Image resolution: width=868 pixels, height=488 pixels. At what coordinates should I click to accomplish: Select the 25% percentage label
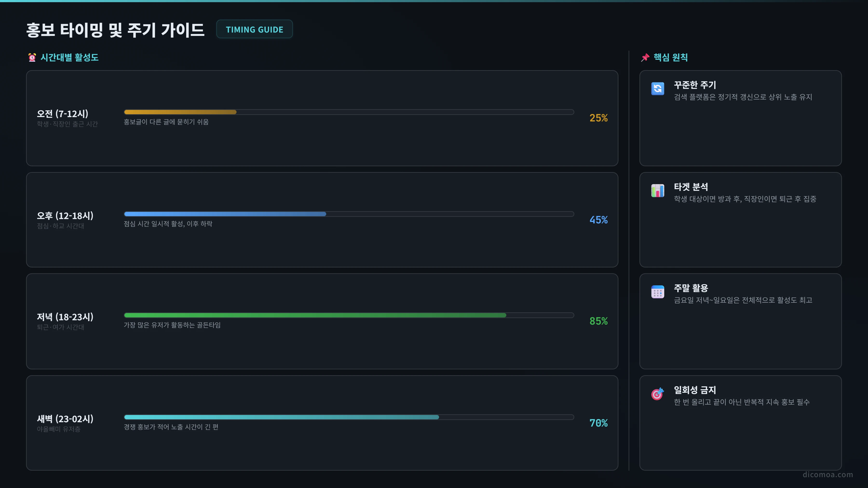coord(598,118)
